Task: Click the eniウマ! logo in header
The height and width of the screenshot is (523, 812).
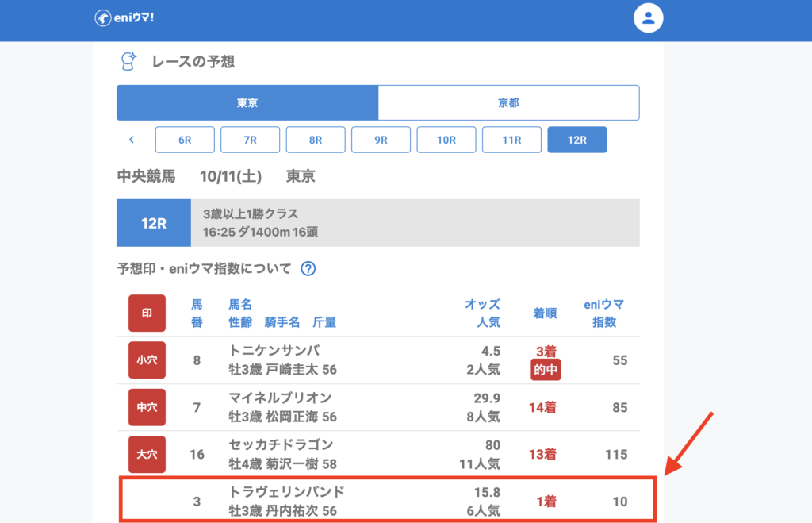Action: pos(124,18)
